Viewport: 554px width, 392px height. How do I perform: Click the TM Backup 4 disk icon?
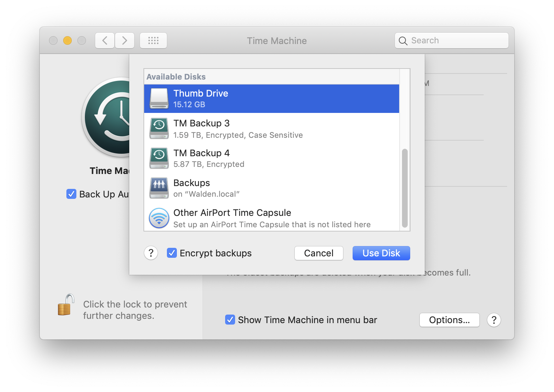[x=159, y=158]
